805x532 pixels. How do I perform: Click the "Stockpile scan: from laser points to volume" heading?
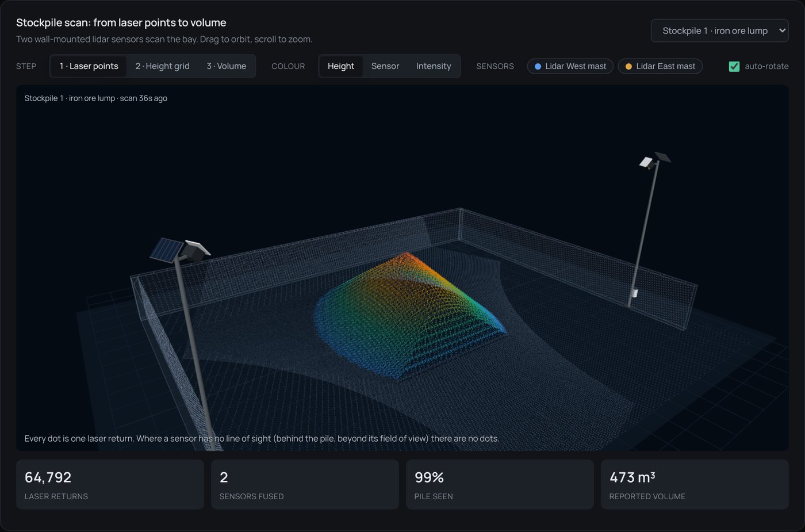[x=121, y=22]
